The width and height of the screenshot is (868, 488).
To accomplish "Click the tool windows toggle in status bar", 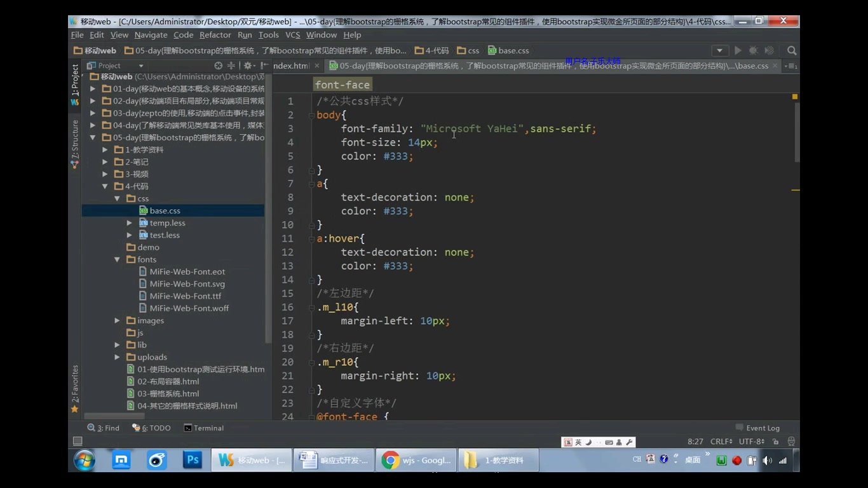I will click(x=78, y=441).
